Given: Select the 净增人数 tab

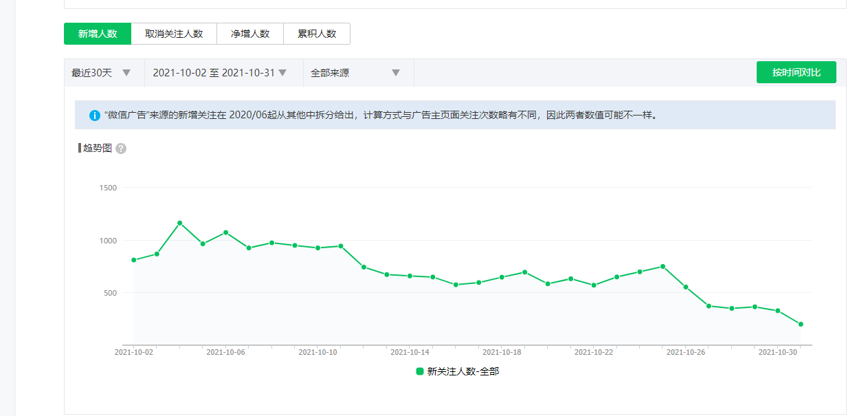Looking at the screenshot, I should coord(250,34).
